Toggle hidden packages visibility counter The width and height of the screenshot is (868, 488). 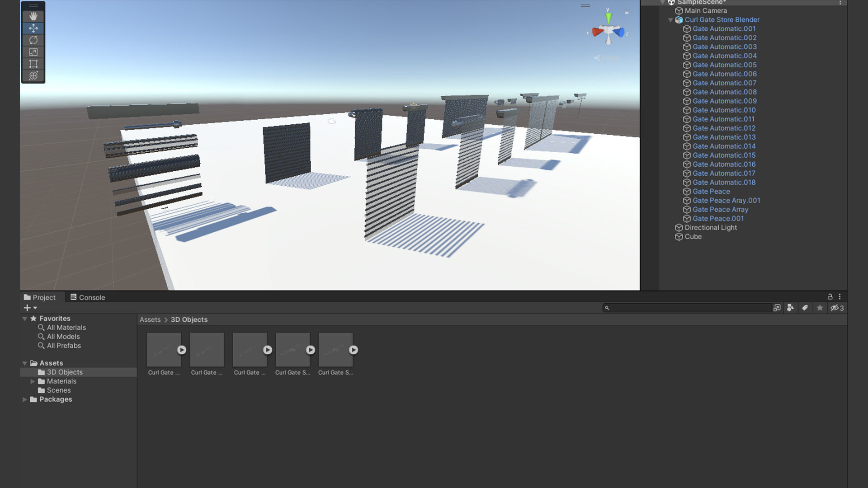click(x=837, y=308)
